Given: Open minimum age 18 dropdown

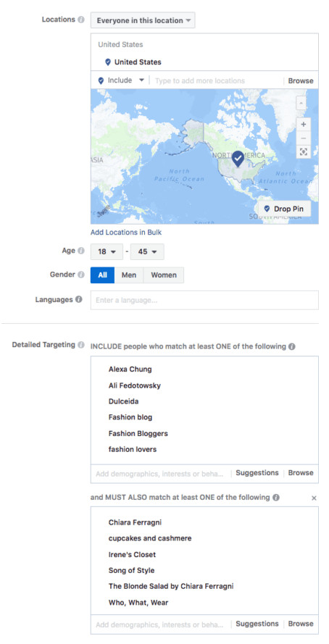Looking at the screenshot, I should [x=107, y=252].
